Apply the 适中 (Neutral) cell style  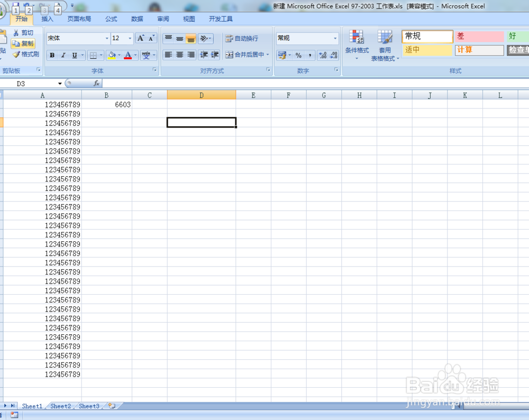[x=427, y=50]
